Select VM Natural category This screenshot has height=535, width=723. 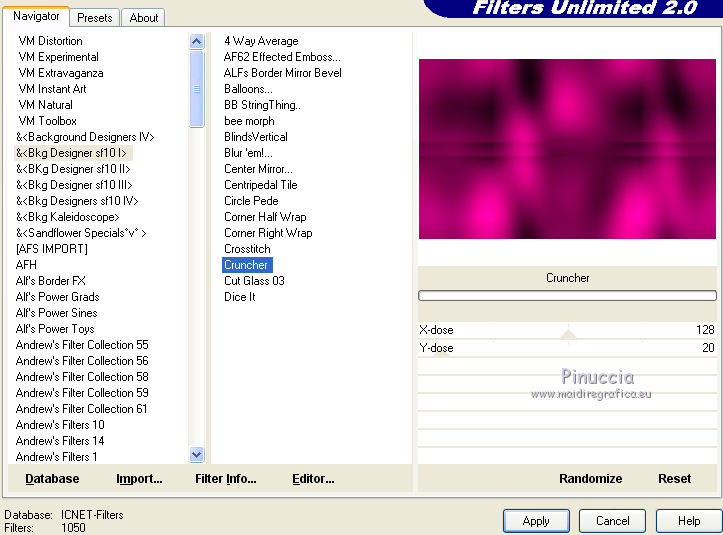(x=45, y=105)
